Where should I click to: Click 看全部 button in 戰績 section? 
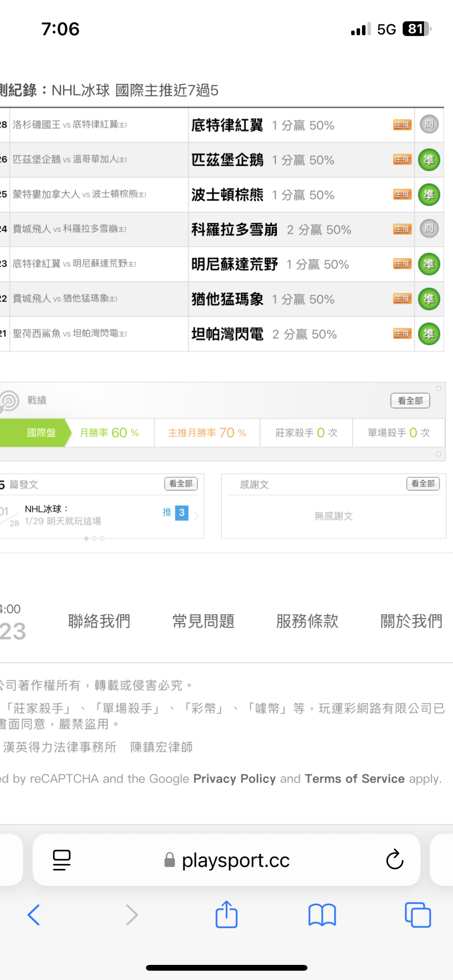[x=410, y=400]
